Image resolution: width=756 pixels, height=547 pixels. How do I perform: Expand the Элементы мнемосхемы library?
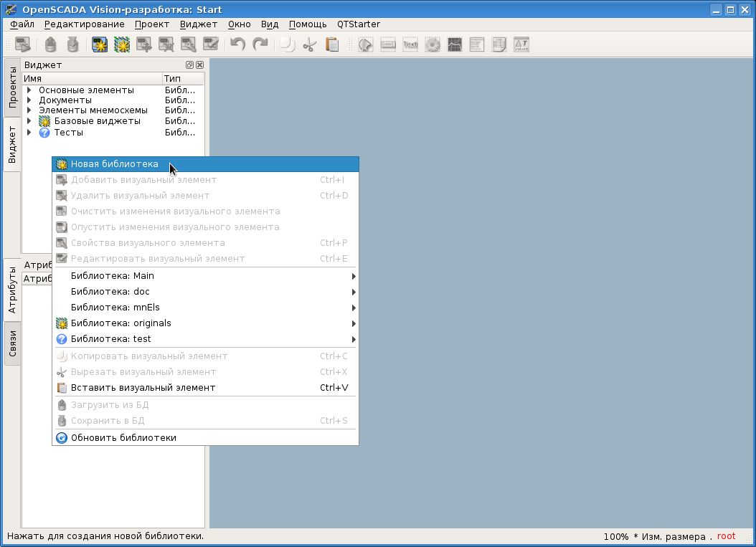click(x=29, y=110)
